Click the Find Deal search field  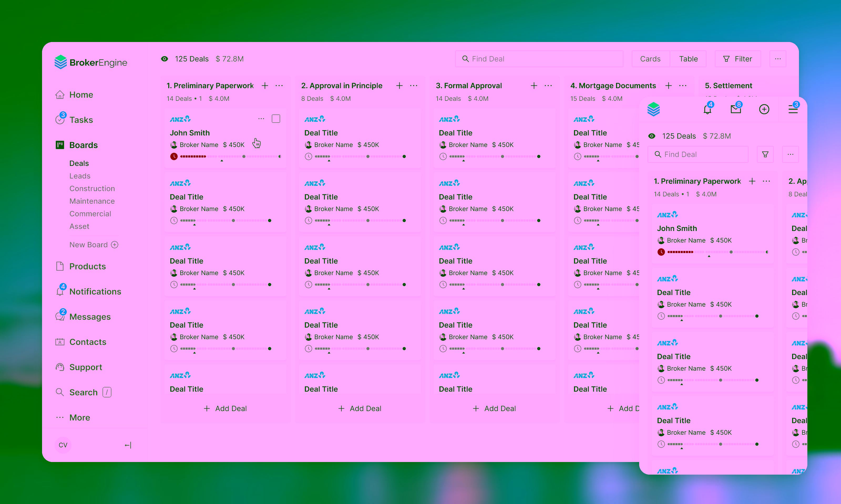(x=539, y=59)
